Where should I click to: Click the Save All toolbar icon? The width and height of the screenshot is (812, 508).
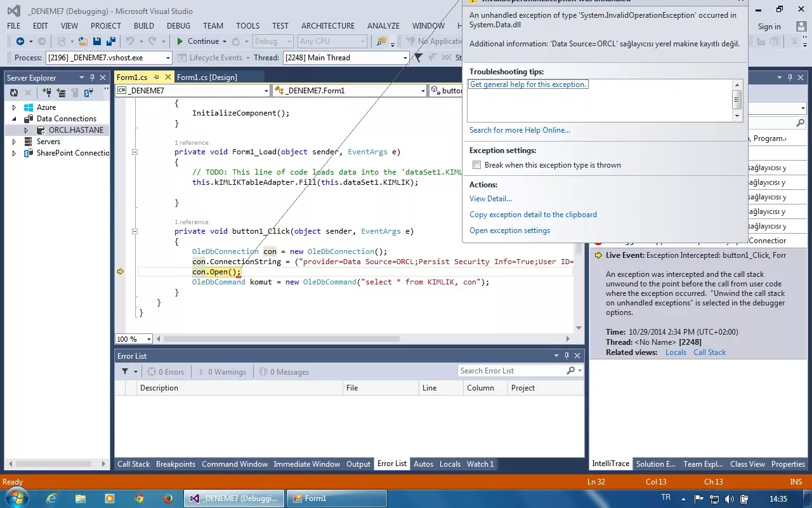click(x=111, y=41)
